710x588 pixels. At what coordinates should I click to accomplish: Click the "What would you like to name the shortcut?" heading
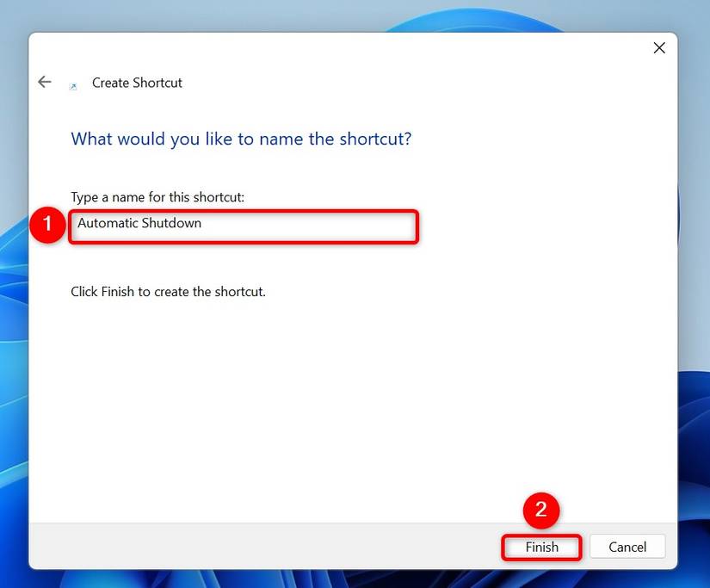coord(241,139)
